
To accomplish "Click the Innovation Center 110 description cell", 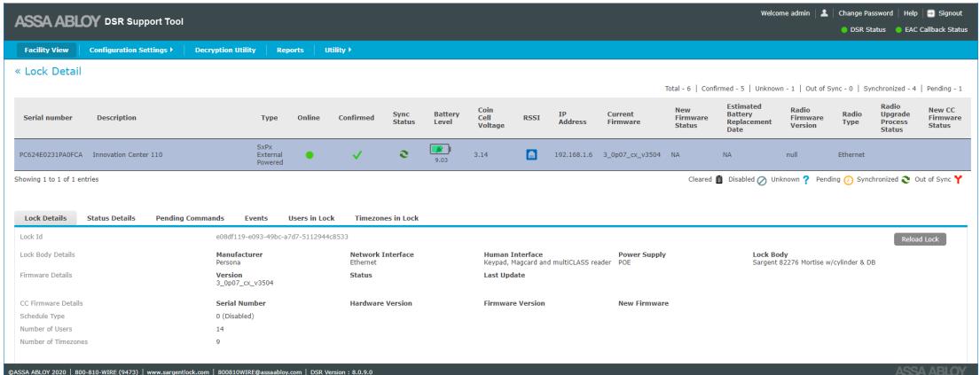I will coord(128,154).
